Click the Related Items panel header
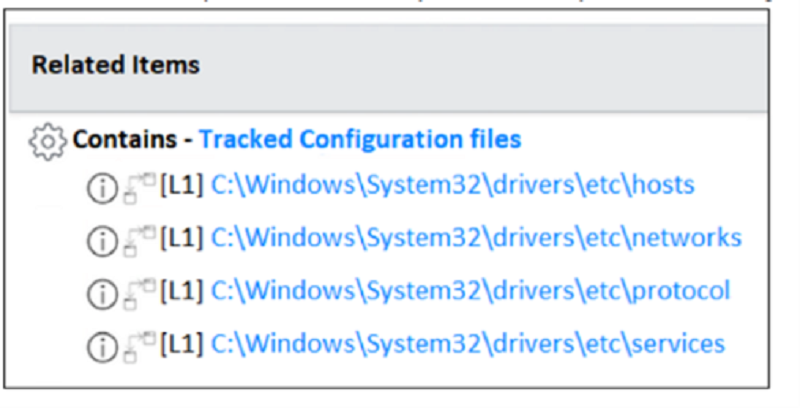The image size is (800, 408). pos(115,66)
